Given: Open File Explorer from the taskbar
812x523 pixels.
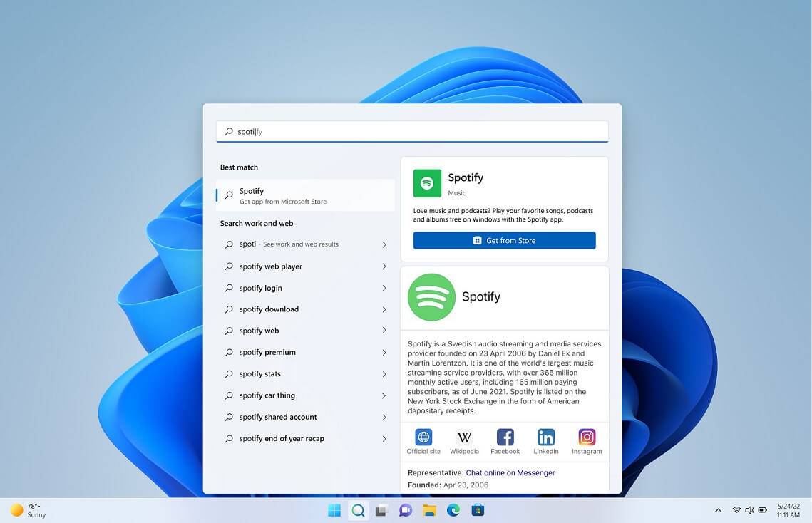Looking at the screenshot, I should 429,510.
